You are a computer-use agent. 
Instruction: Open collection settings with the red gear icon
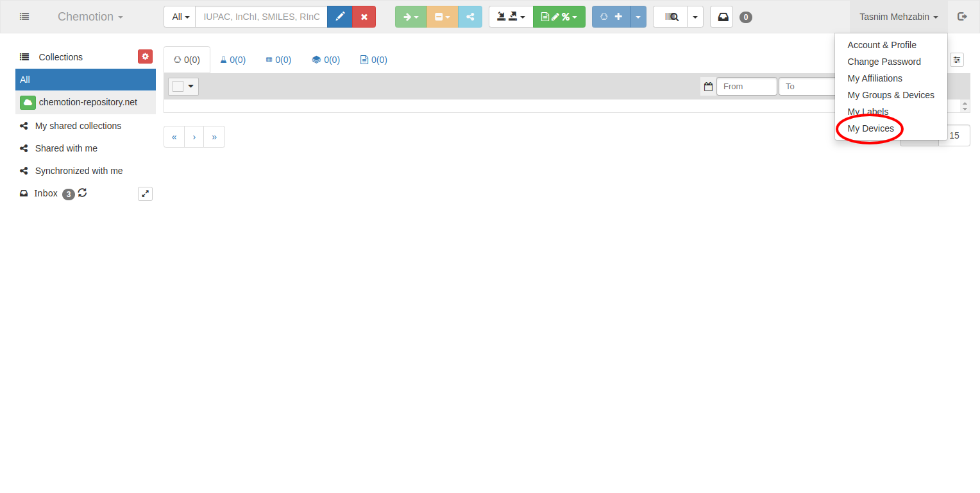pos(145,56)
